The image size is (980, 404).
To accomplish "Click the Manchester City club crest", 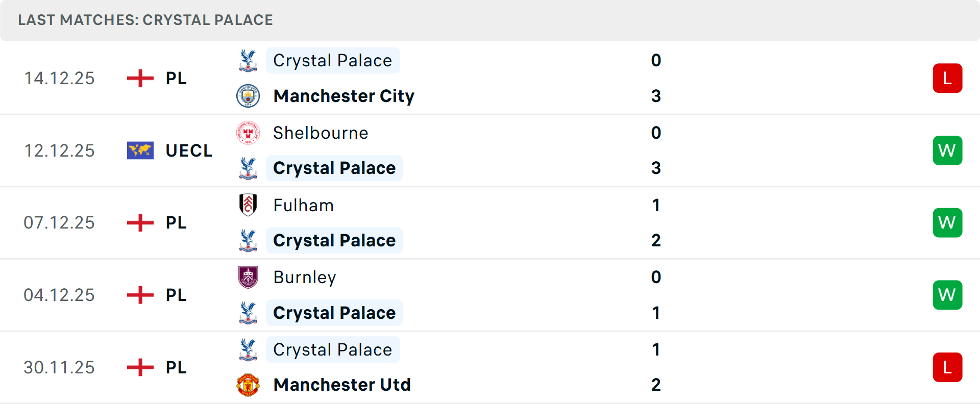I will pos(248,96).
